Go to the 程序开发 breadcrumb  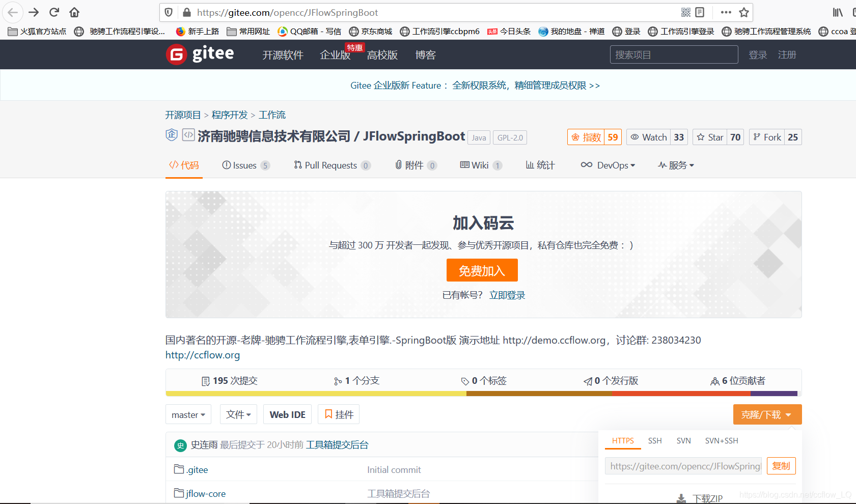pos(230,115)
